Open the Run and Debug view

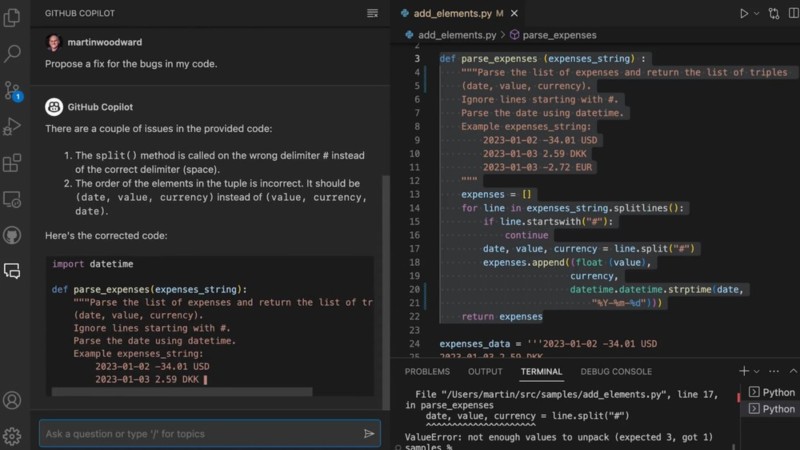pyautogui.click(x=12, y=127)
